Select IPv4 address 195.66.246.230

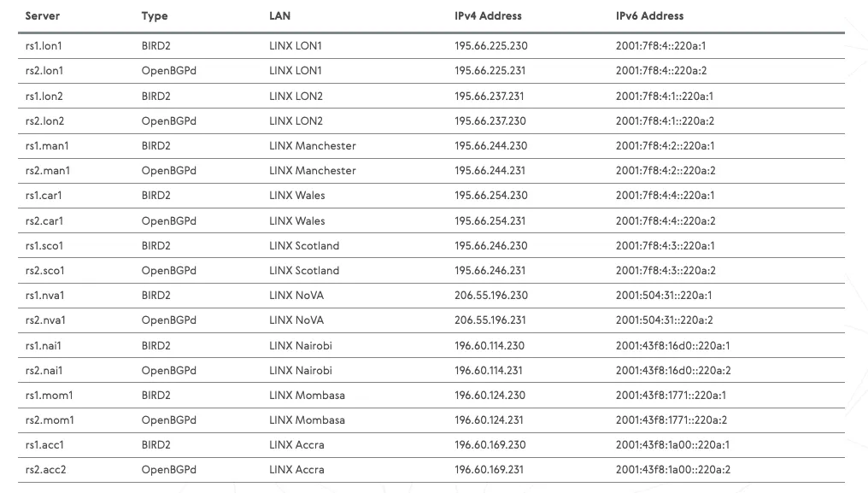coord(491,246)
